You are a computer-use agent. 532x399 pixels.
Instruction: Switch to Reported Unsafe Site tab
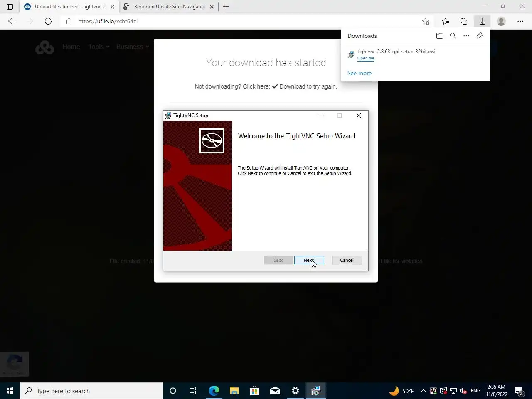tap(169, 7)
